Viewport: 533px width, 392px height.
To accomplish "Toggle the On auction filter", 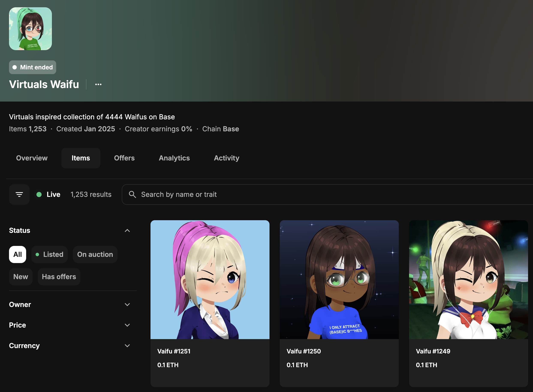I will tap(95, 254).
